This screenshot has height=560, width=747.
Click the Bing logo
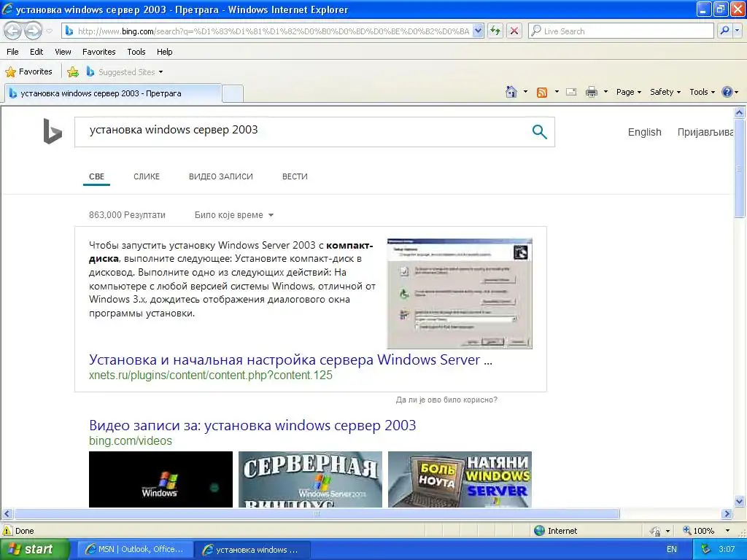[53, 131]
